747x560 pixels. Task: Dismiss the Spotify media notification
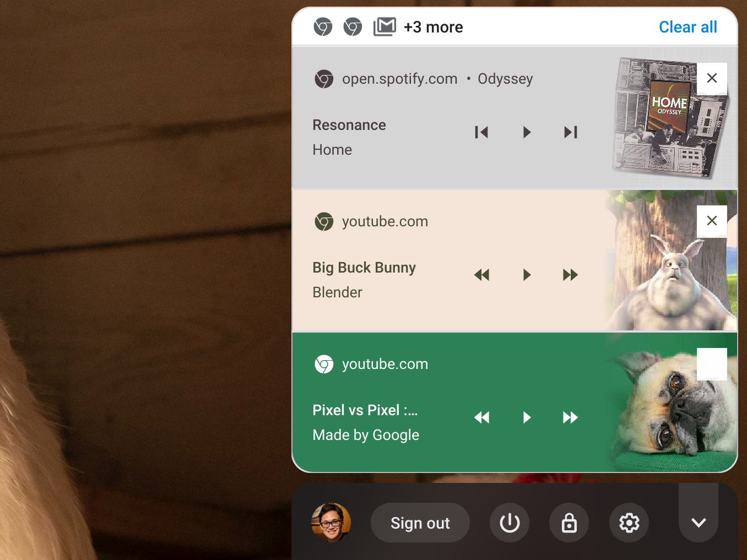click(712, 78)
